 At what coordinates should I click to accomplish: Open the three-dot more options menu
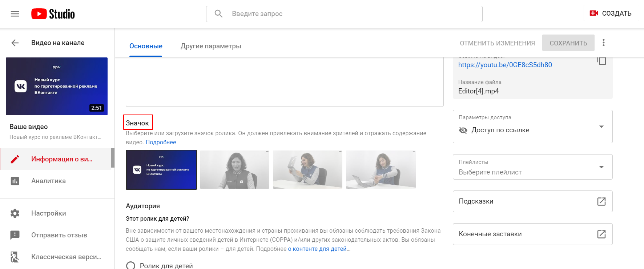tap(603, 43)
